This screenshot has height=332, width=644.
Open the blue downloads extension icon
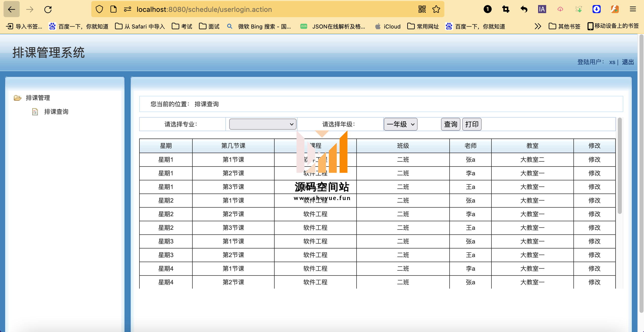click(x=597, y=9)
